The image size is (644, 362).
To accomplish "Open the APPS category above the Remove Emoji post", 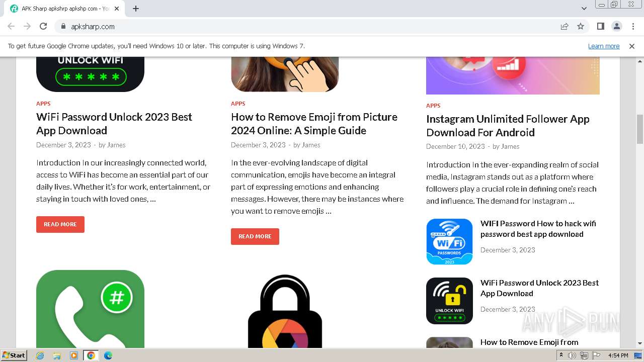I will 238,104.
